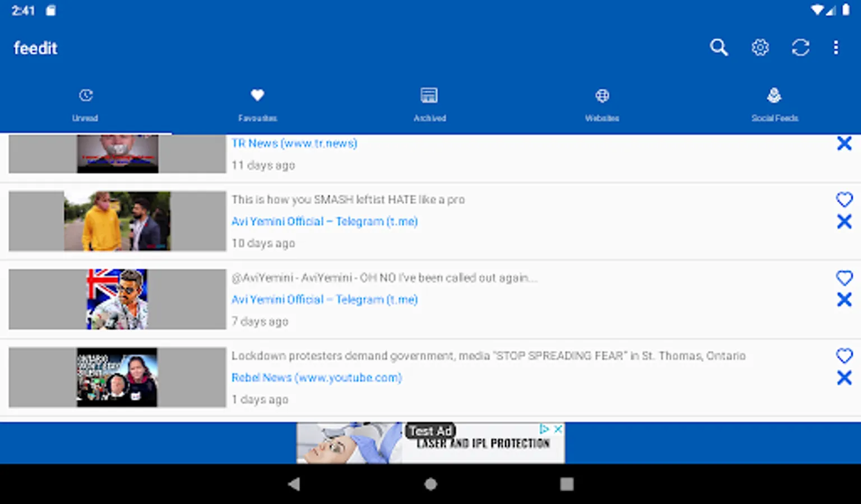Image resolution: width=861 pixels, height=504 pixels.
Task: Open 'This is how you SMASH leftist HATE' headline
Action: (348, 199)
